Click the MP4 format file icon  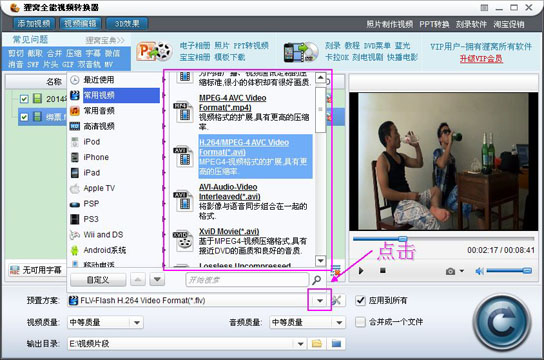[x=183, y=112]
